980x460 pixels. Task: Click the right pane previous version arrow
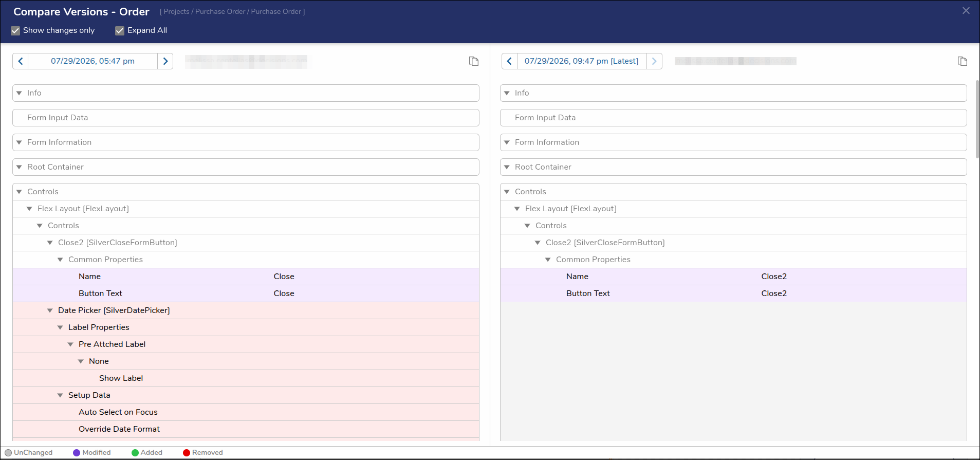pyautogui.click(x=509, y=61)
